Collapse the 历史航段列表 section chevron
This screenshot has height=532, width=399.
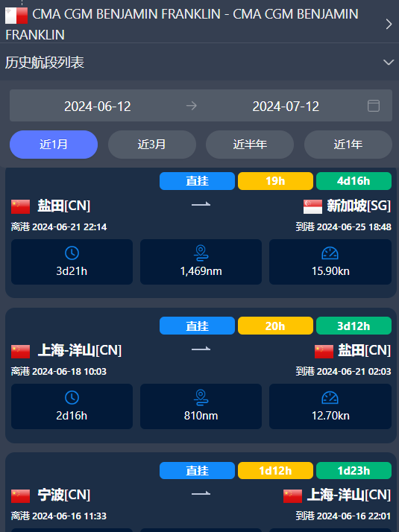click(389, 63)
